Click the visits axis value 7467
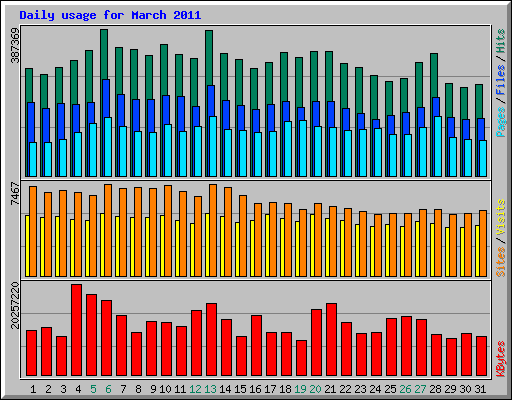Image resolution: width=512 pixels, height=400 pixels. [15, 194]
